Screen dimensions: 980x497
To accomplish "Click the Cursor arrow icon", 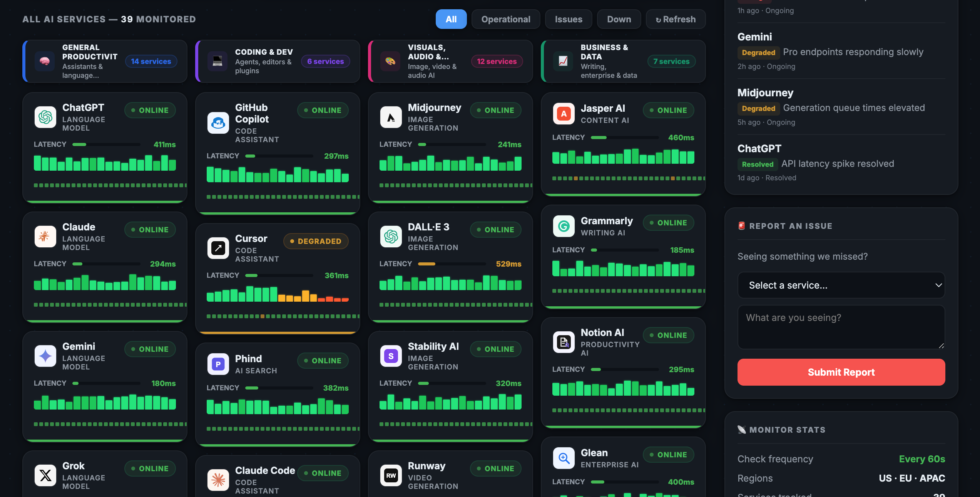I will coord(218,248).
